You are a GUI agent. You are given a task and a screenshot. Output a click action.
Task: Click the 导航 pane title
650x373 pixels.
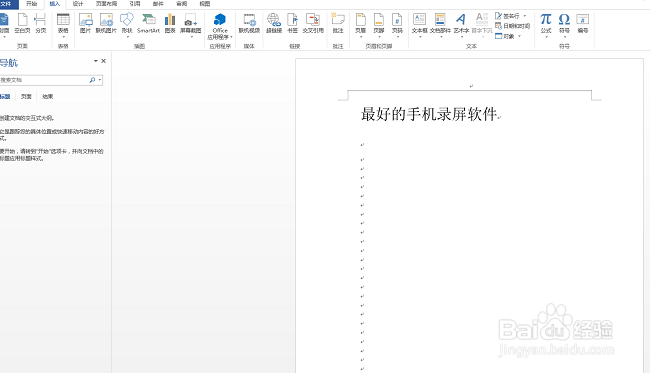9,63
